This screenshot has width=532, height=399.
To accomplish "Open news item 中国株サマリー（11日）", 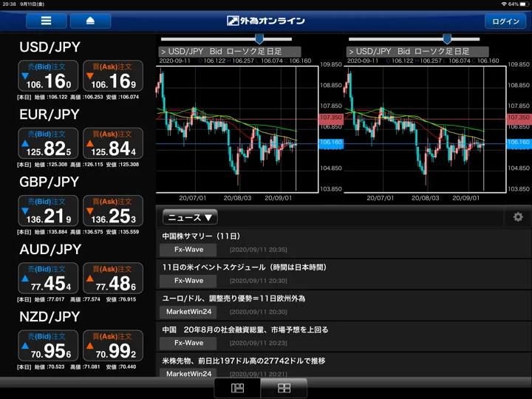I will pos(344,243).
